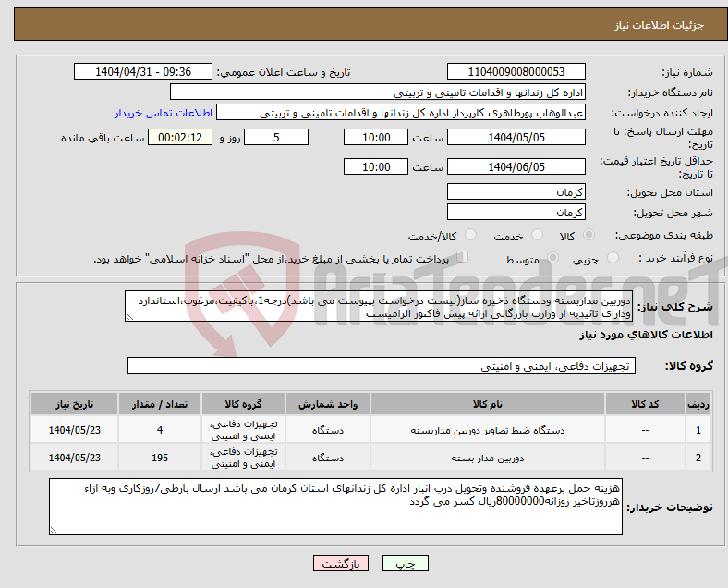This screenshot has height=588, width=728.
Task: Click the شماره نیاز field 1104009008000053
Action: point(516,71)
